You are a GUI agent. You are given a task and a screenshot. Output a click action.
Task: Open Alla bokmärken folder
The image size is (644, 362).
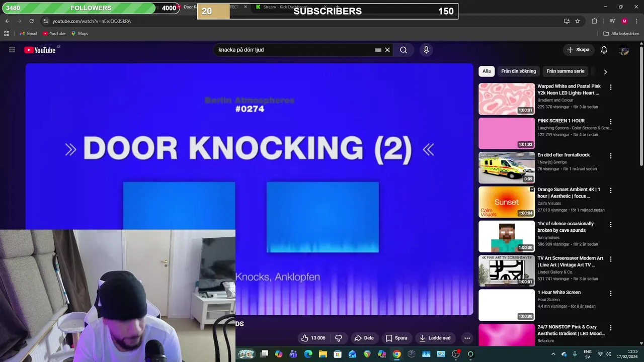click(621, 34)
